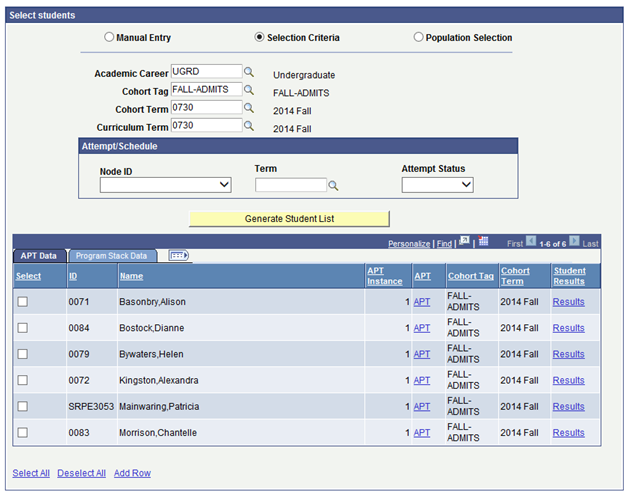Click the Select All link
Screen dimensions: 628x497
[x=31, y=473]
